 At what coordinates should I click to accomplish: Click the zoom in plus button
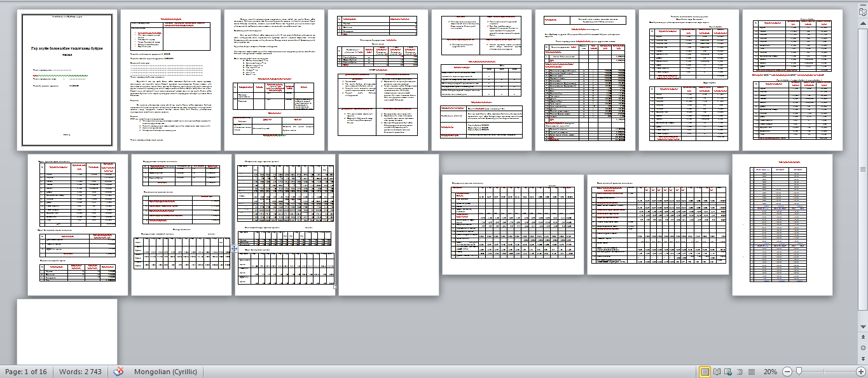(860, 372)
